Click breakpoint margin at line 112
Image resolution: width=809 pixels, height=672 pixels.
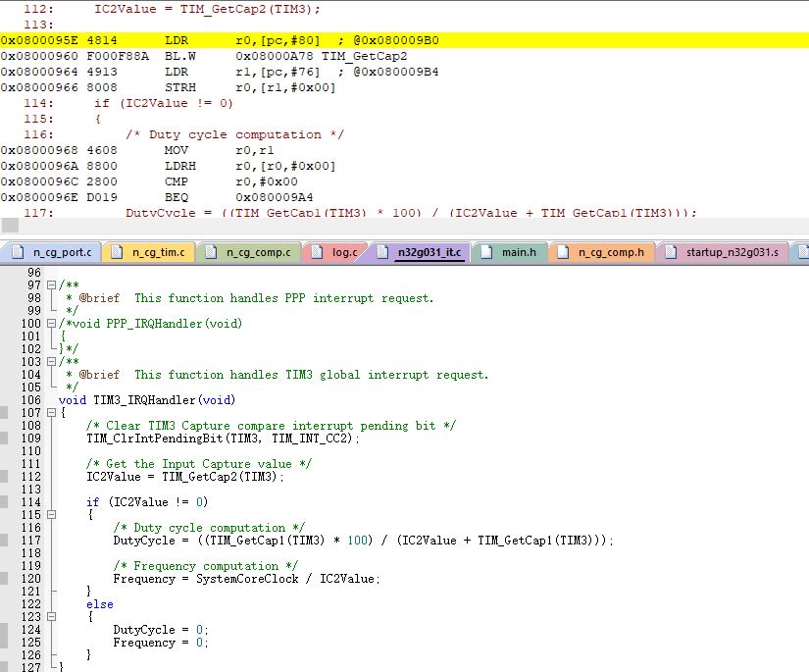4,477
